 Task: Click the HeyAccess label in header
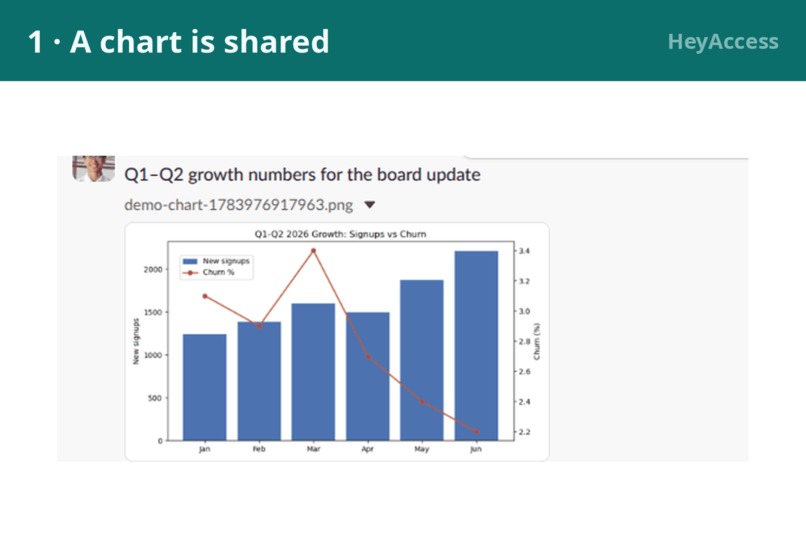(x=723, y=42)
